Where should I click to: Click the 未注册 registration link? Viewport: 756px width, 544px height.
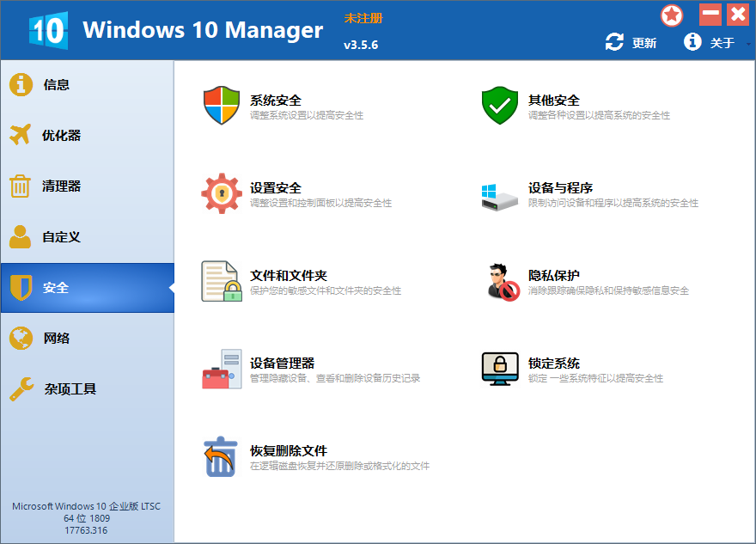pyautogui.click(x=363, y=18)
